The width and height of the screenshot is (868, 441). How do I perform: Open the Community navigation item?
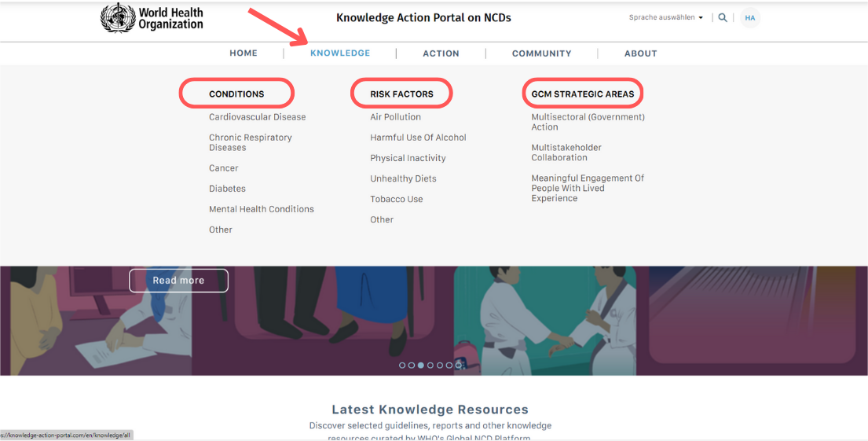click(541, 53)
